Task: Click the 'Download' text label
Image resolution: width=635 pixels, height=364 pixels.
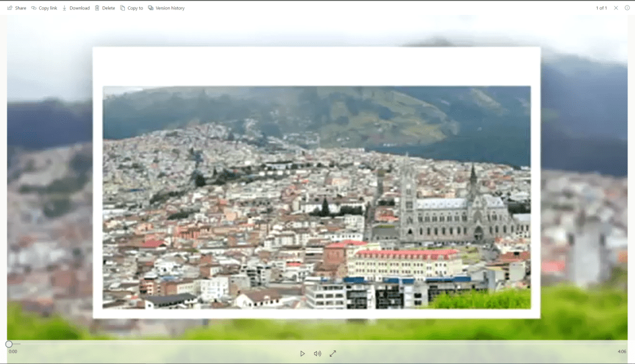Action: [80, 8]
